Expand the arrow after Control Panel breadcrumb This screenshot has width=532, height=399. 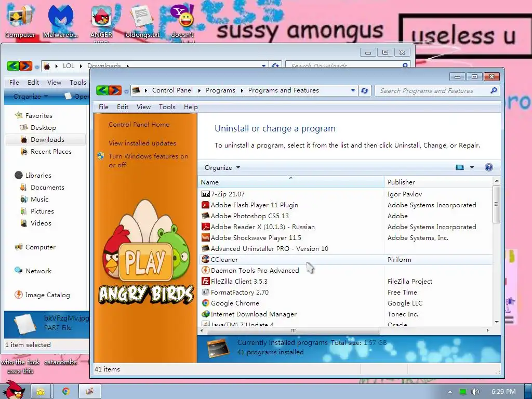(199, 90)
